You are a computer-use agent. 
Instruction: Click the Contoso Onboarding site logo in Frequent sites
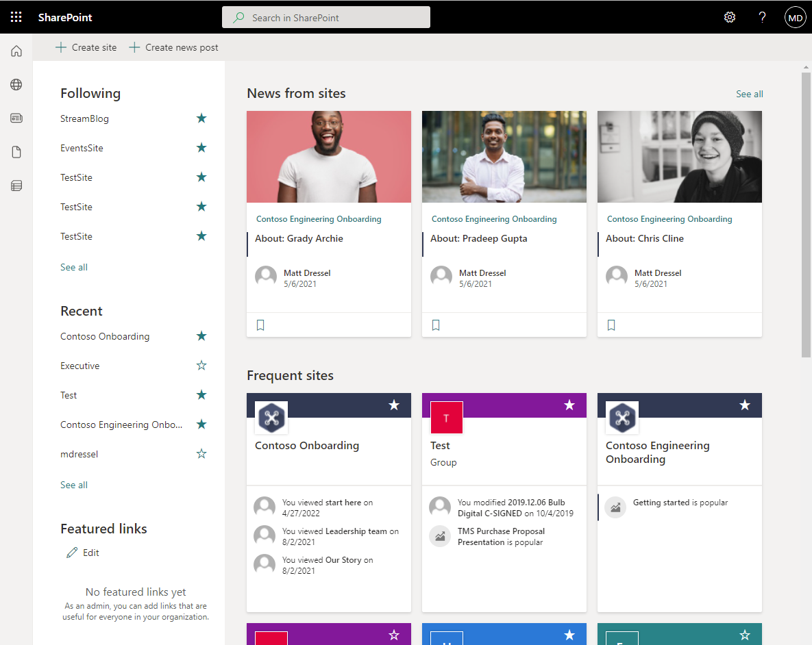(x=271, y=417)
